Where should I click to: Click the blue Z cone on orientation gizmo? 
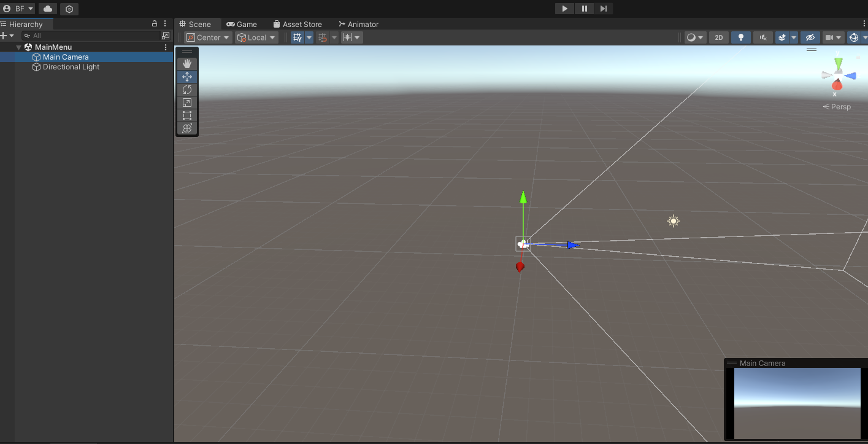click(x=850, y=76)
